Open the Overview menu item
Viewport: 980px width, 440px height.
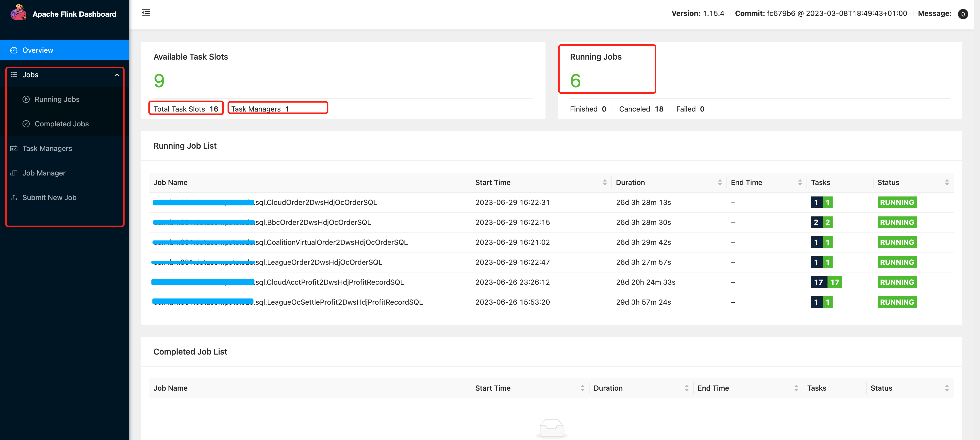(38, 50)
